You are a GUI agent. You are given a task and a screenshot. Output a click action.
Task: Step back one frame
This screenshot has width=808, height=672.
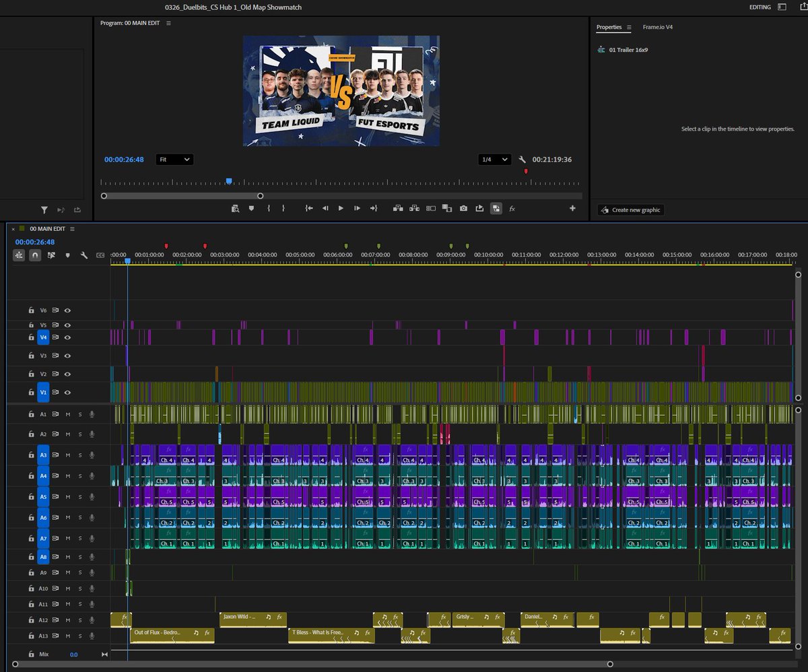click(x=325, y=209)
